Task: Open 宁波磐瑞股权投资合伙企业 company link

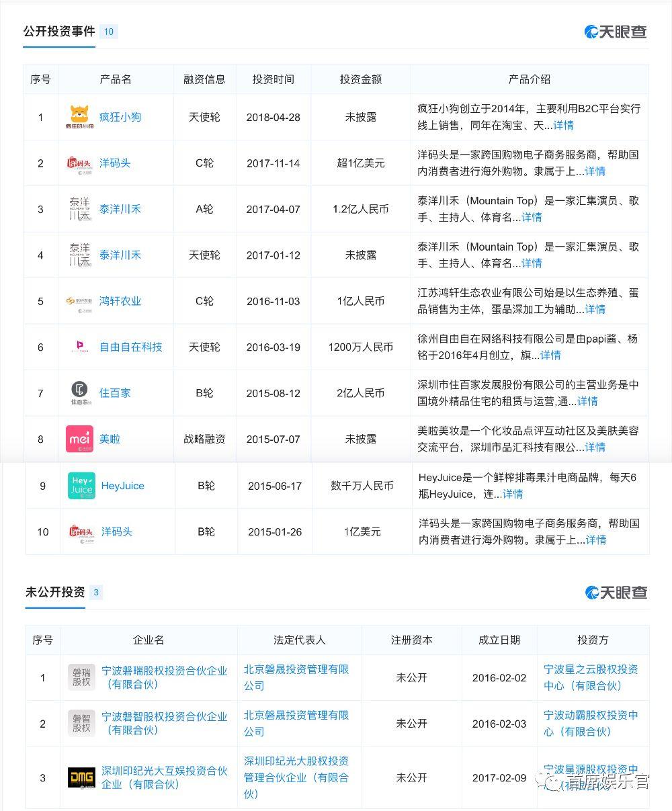Action: click(165, 677)
